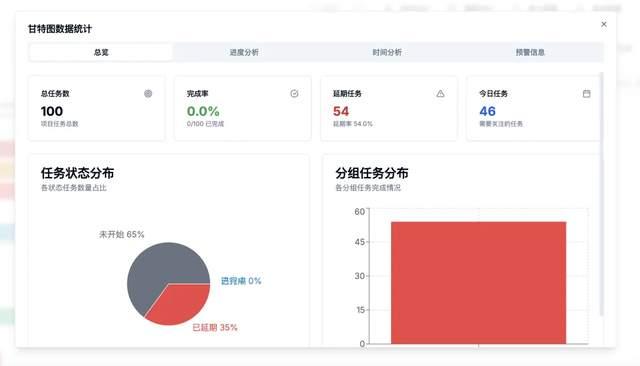Image resolution: width=640 pixels, height=366 pixels.
Task: Close the 甘特图数据统计 dialog
Action: pos(604,24)
